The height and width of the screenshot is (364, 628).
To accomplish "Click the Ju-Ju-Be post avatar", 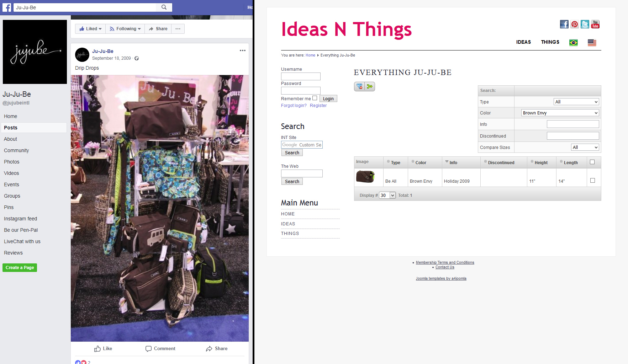I will point(82,55).
